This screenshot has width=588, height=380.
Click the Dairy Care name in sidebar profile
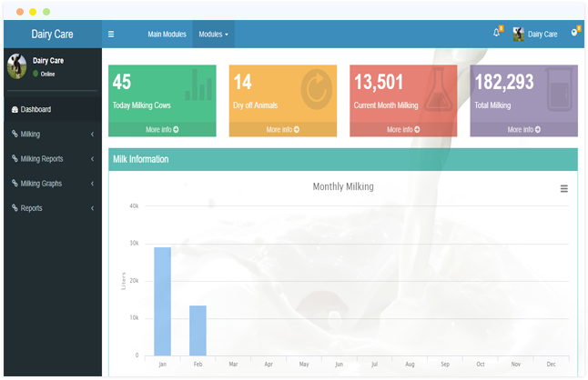click(x=48, y=61)
